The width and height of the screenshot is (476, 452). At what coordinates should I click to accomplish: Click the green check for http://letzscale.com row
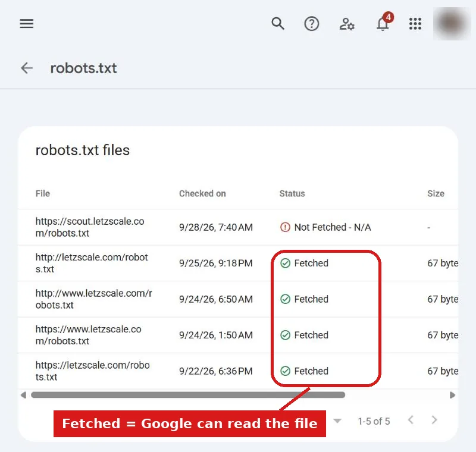tap(285, 263)
